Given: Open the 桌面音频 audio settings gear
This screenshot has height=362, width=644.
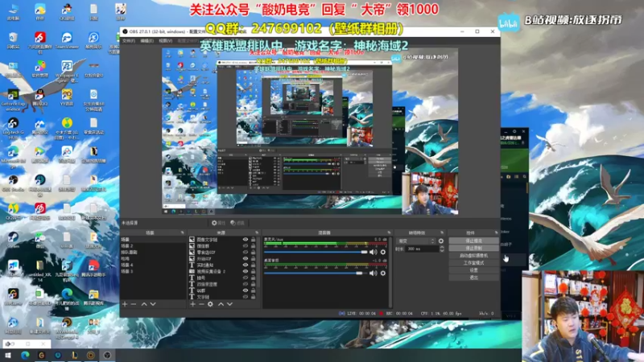Looking at the screenshot, I should coord(383,273).
